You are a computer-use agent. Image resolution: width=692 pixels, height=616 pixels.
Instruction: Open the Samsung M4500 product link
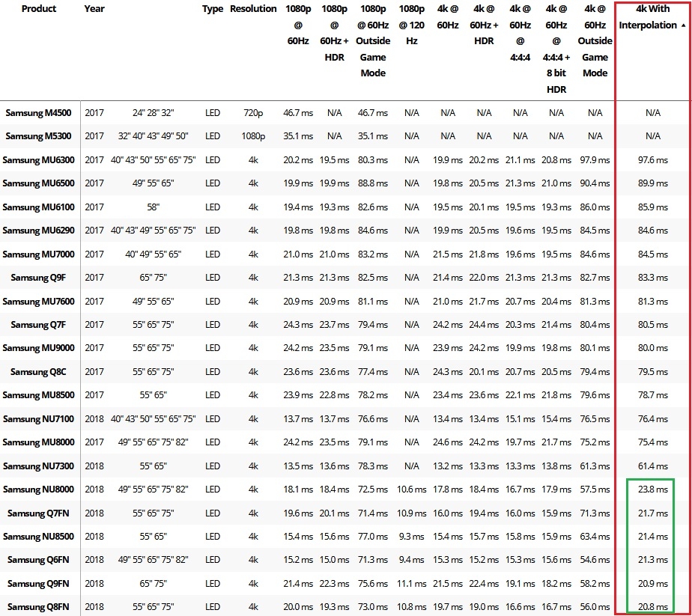click(38, 113)
